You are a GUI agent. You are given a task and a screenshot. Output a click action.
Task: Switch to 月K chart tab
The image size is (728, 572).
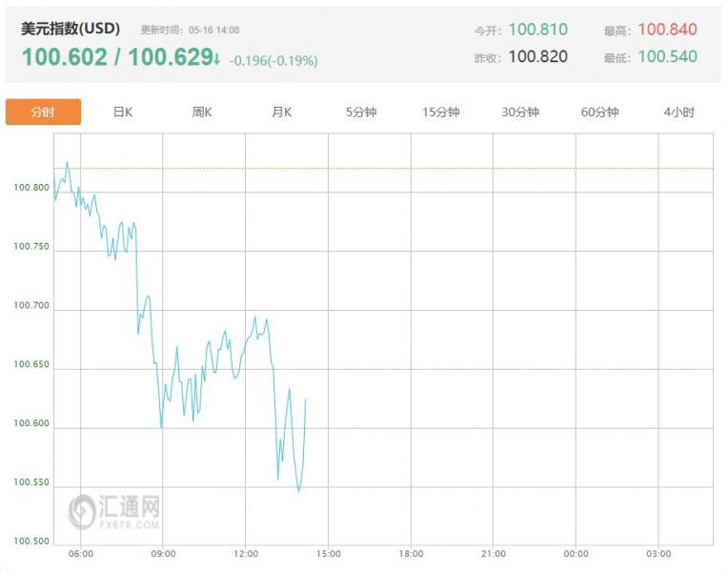tap(281, 112)
